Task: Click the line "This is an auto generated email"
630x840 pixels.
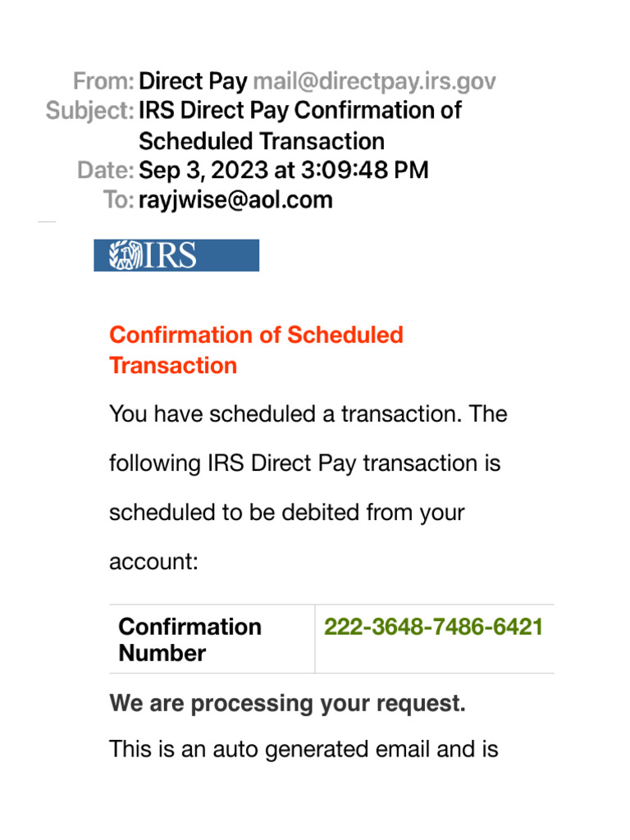Action: click(304, 749)
